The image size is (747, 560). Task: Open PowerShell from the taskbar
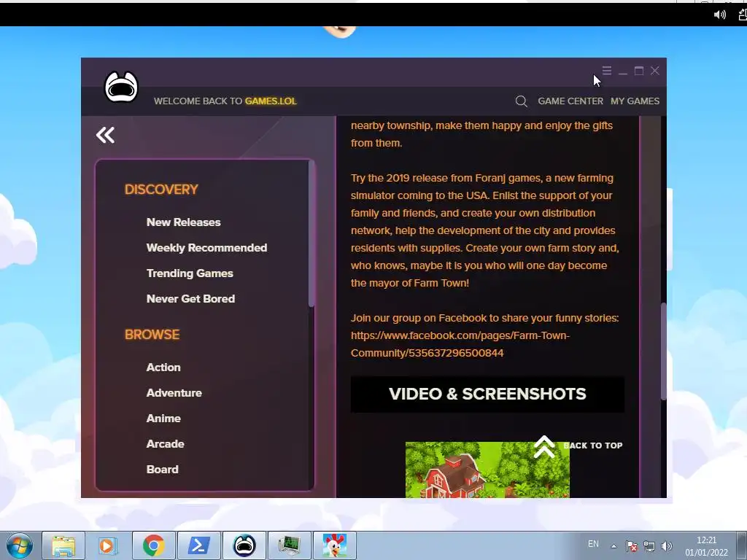pyautogui.click(x=198, y=545)
